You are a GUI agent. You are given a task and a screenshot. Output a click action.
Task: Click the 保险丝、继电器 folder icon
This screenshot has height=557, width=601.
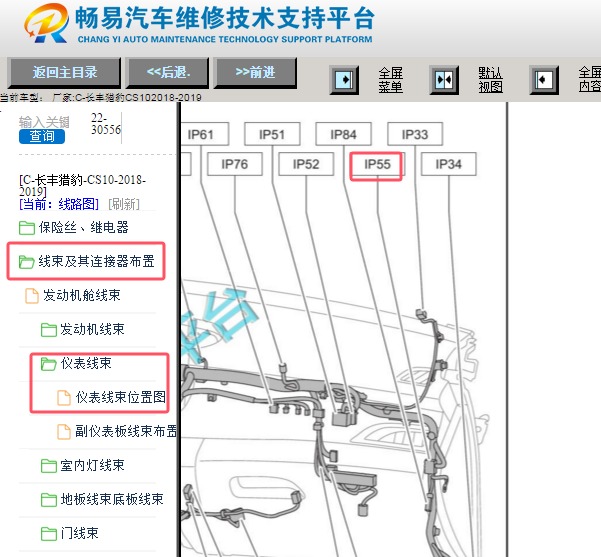(x=27, y=228)
